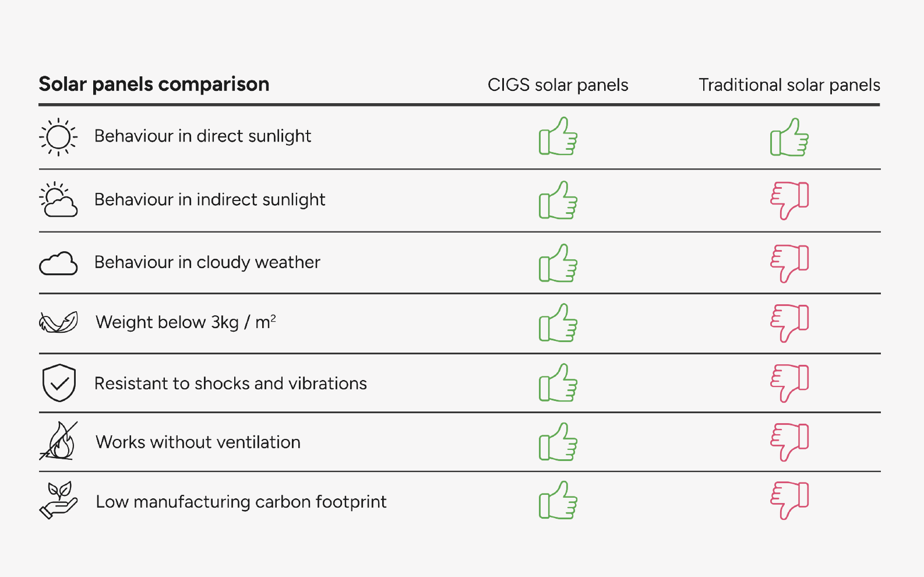Click Traditional thumbs down for cloudy weather

[789, 263]
